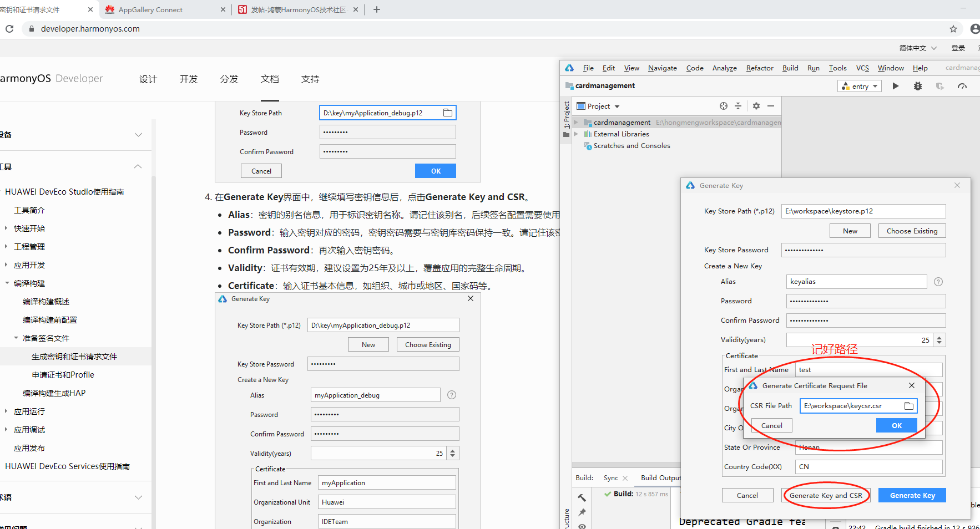Click New button in Generate Key dialog

click(850, 231)
